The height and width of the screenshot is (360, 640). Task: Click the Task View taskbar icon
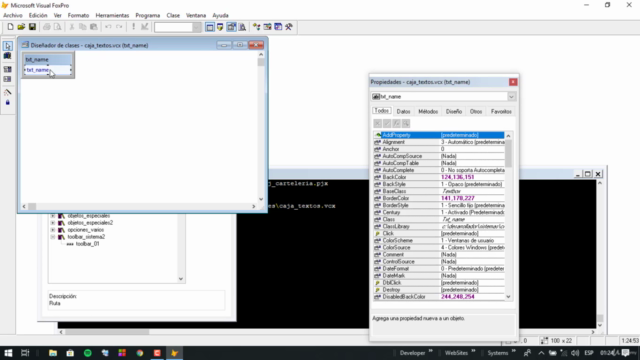tap(25, 353)
